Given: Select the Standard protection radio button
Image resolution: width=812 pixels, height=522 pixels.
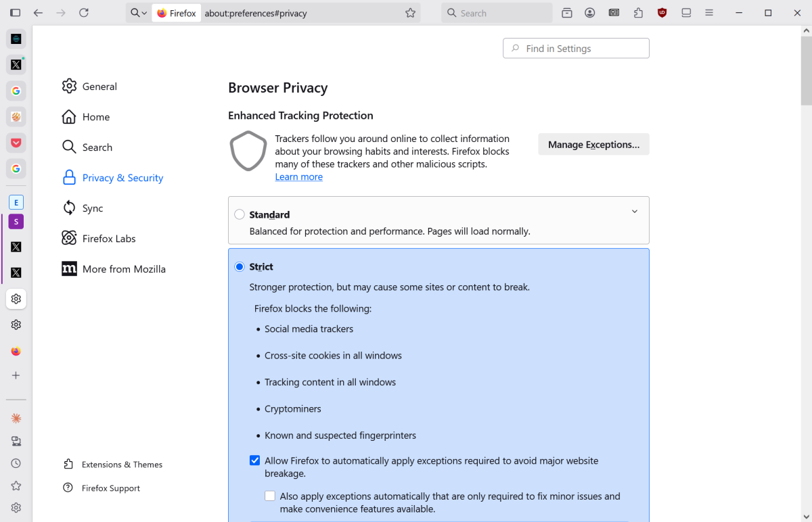Looking at the screenshot, I should (240, 214).
